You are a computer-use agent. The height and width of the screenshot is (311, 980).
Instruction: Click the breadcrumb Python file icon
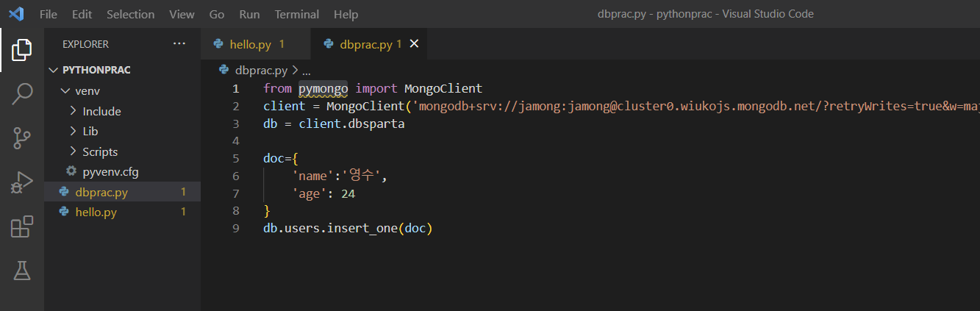pyautogui.click(x=224, y=71)
